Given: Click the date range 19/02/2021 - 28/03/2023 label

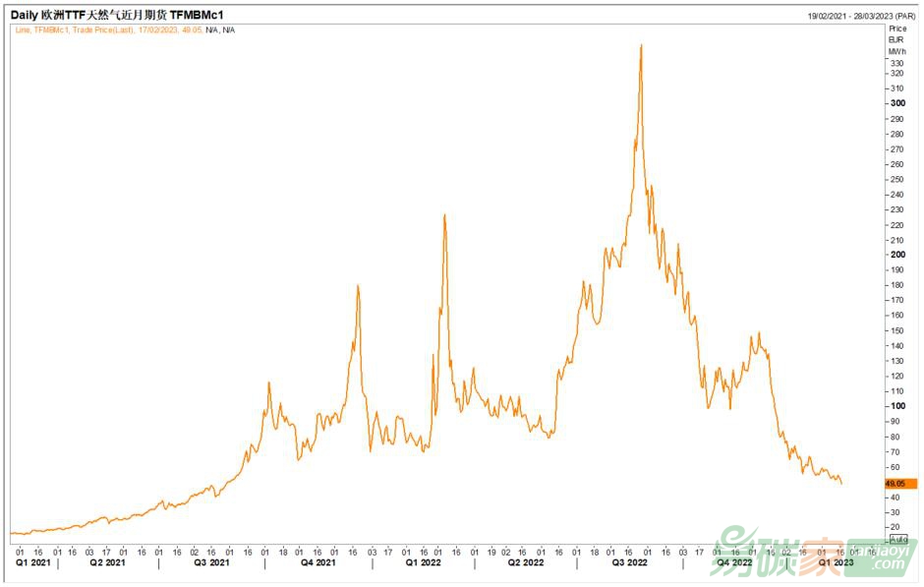Looking at the screenshot, I should point(861,17).
